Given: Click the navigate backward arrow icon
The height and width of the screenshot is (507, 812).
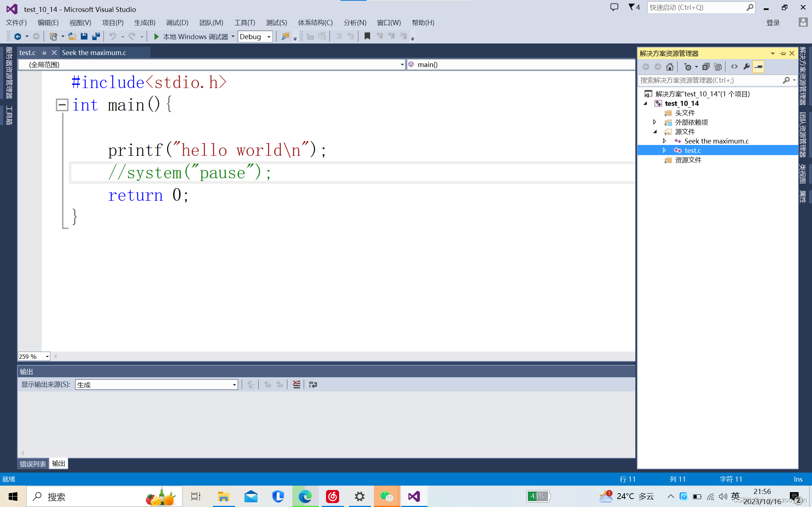Looking at the screenshot, I should point(18,36).
